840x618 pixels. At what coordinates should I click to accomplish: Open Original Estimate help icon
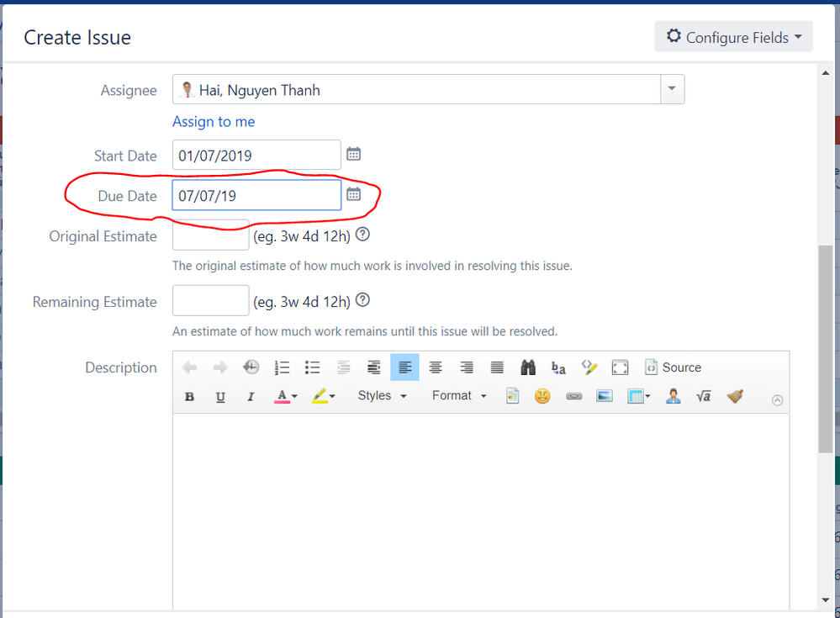pos(362,235)
